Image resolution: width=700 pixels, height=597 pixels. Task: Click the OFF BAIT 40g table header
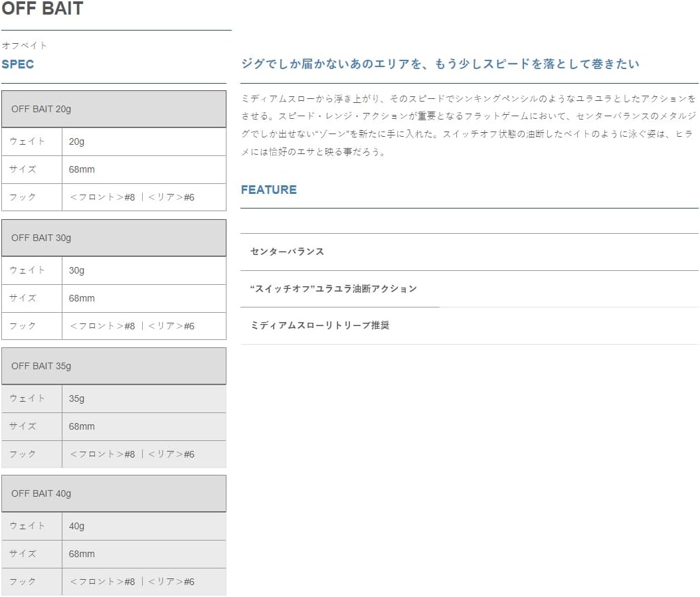[x=114, y=493]
